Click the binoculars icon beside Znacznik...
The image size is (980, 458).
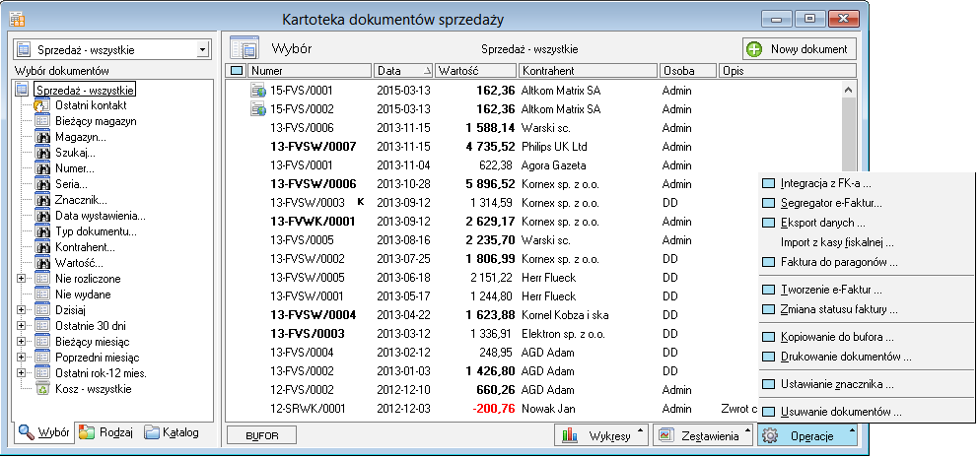[x=41, y=200]
